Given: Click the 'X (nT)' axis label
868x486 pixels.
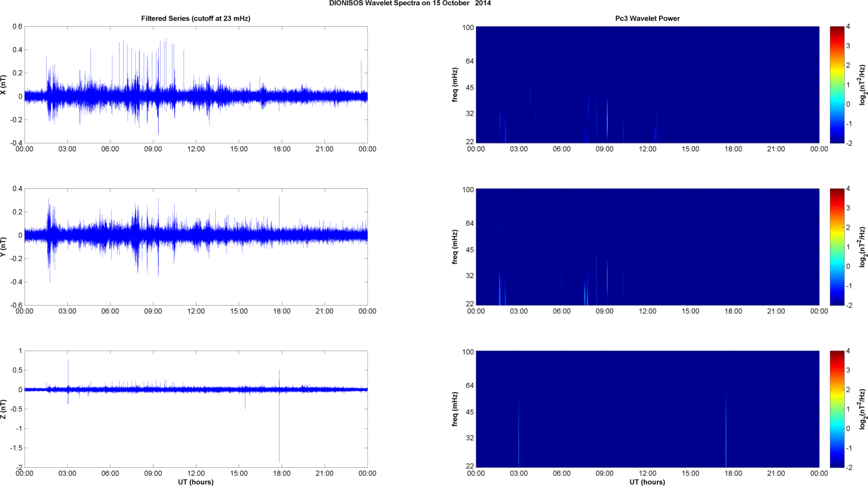Looking at the screenshot, I should coord(4,85).
